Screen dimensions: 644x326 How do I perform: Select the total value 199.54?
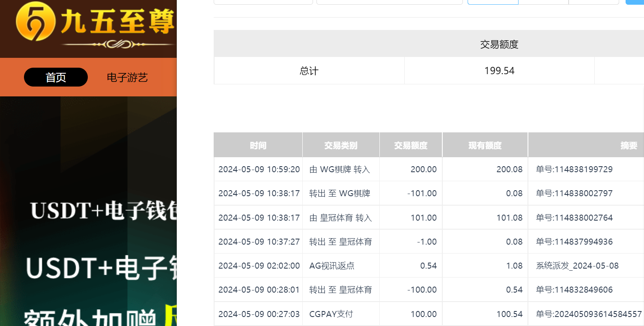point(499,71)
